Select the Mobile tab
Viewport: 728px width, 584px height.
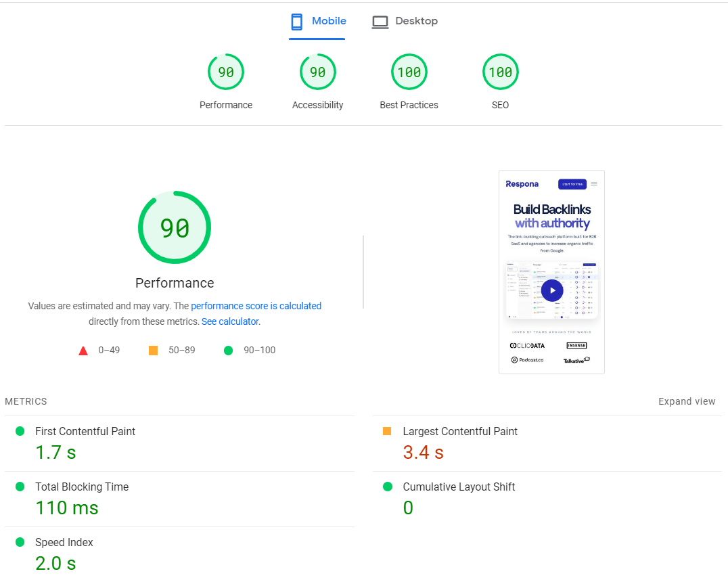pyautogui.click(x=317, y=21)
